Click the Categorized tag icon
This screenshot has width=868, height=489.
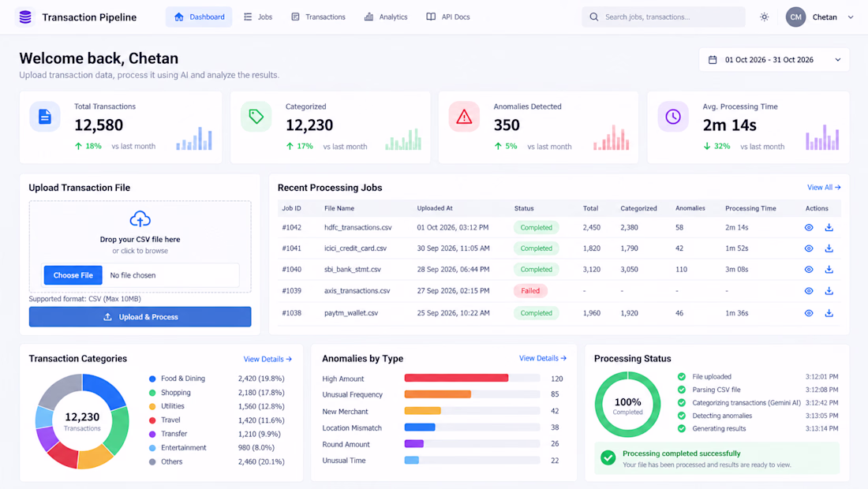click(256, 117)
